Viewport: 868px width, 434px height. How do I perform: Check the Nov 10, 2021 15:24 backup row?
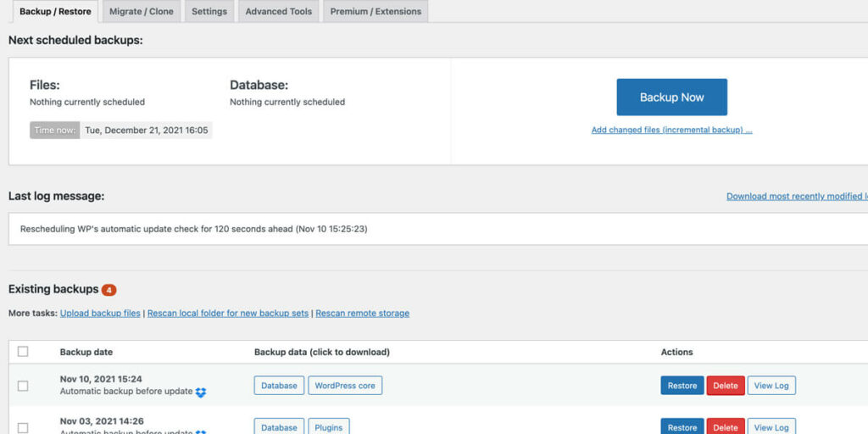pyautogui.click(x=23, y=386)
